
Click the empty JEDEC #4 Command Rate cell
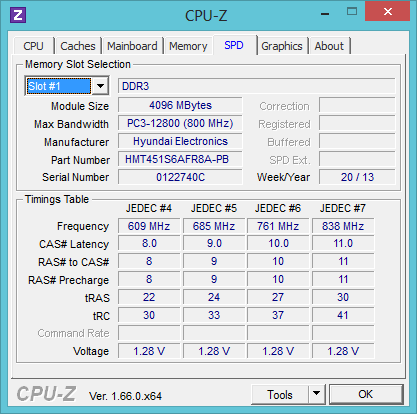149,333
